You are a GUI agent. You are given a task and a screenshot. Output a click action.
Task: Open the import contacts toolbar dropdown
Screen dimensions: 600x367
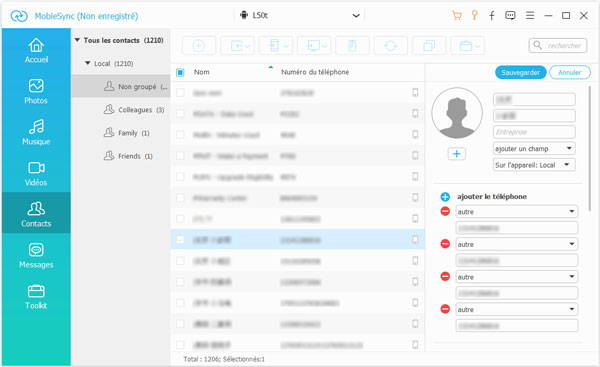click(x=237, y=46)
